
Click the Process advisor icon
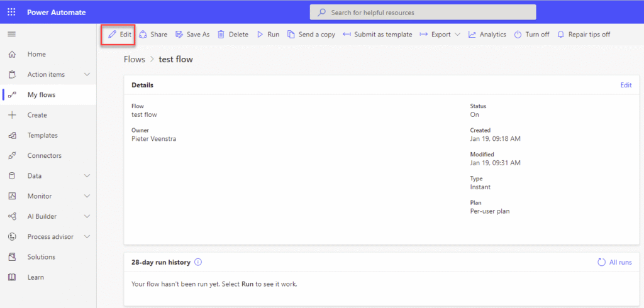coord(12,236)
